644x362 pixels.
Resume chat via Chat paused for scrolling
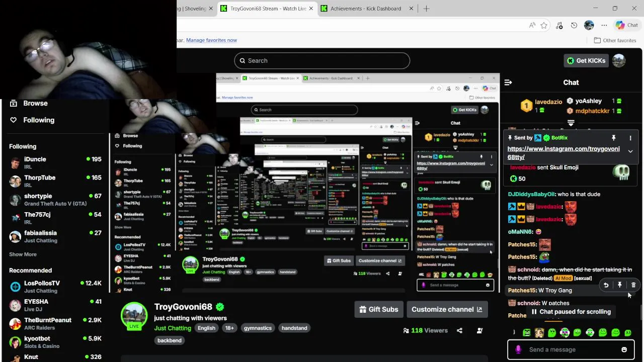(571, 312)
